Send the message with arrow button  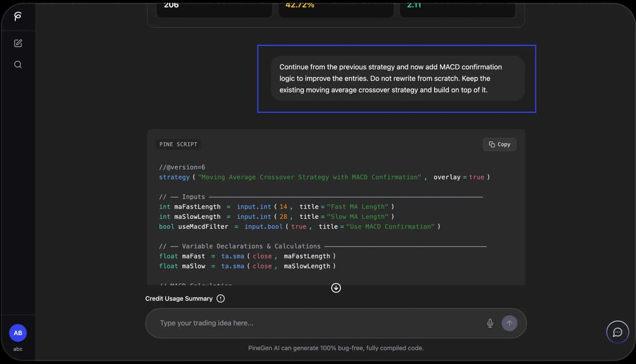(x=509, y=323)
